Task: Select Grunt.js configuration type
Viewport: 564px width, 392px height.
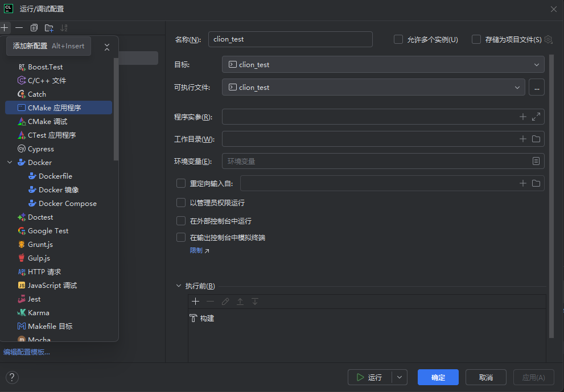Action: click(59, 245)
